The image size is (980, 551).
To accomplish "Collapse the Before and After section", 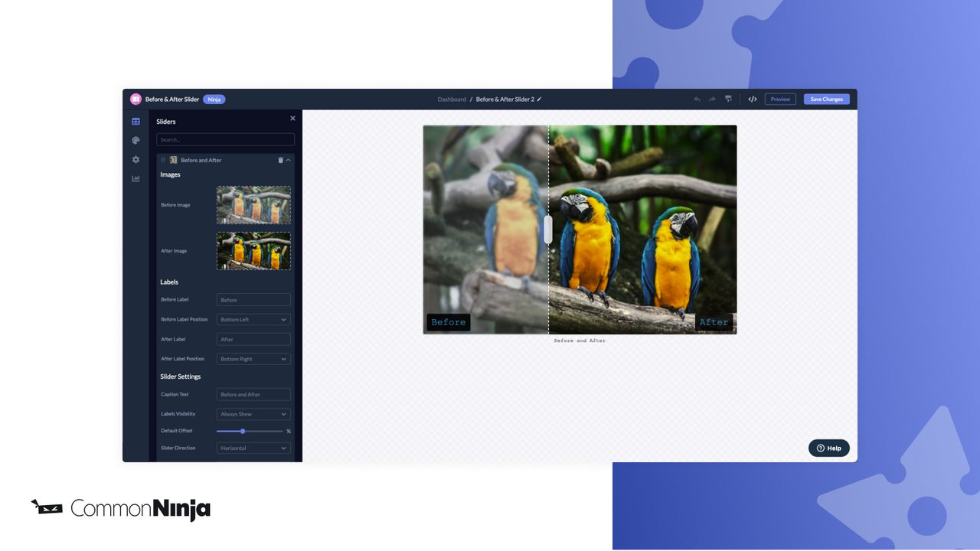I will pyautogui.click(x=289, y=160).
